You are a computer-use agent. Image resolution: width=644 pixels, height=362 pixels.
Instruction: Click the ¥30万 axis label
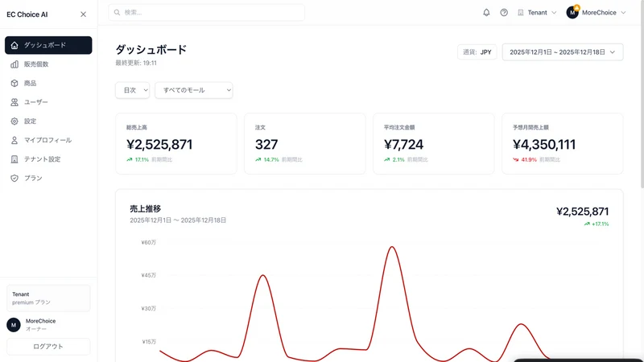[x=149, y=309]
